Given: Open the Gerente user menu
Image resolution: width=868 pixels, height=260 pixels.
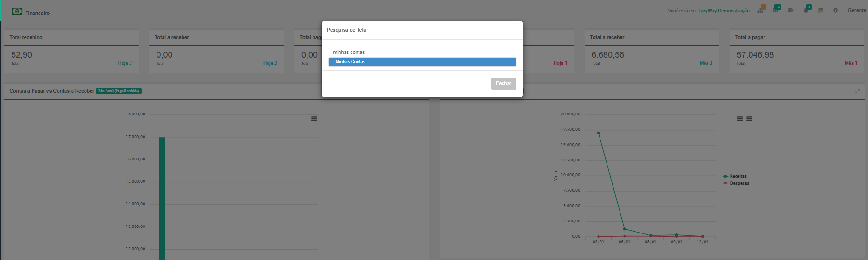Looking at the screenshot, I should click(x=857, y=10).
